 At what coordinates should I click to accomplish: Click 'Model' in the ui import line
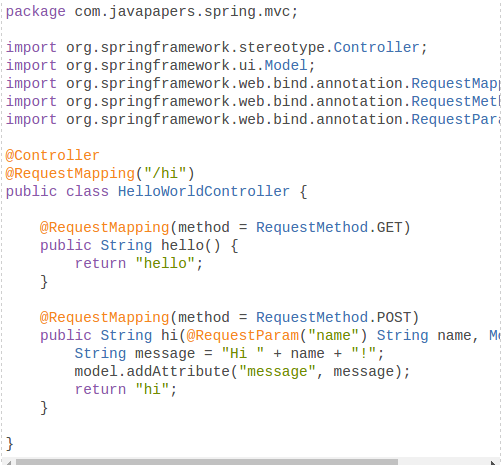click(286, 65)
